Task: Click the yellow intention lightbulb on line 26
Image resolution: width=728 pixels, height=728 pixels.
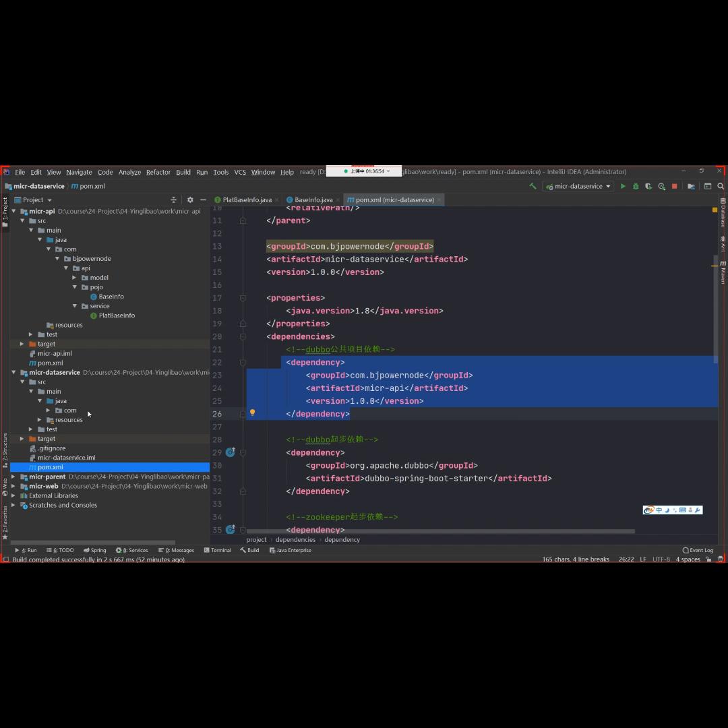Action: coord(252,413)
